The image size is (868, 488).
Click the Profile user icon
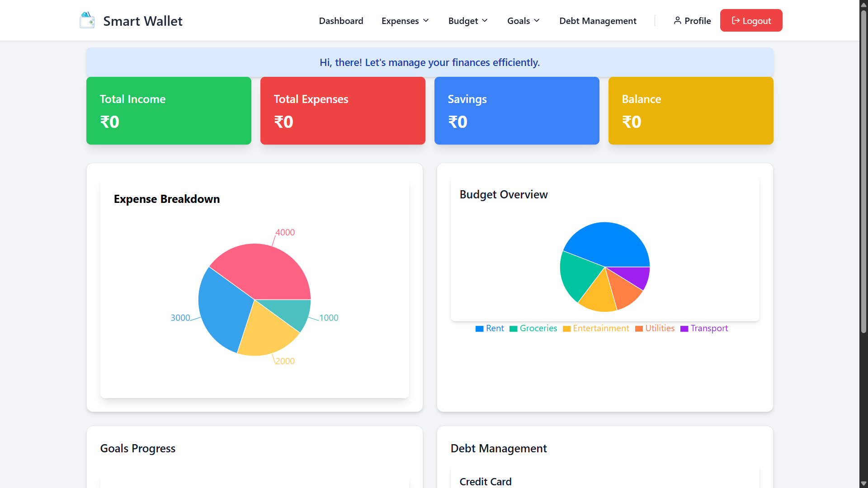click(677, 21)
